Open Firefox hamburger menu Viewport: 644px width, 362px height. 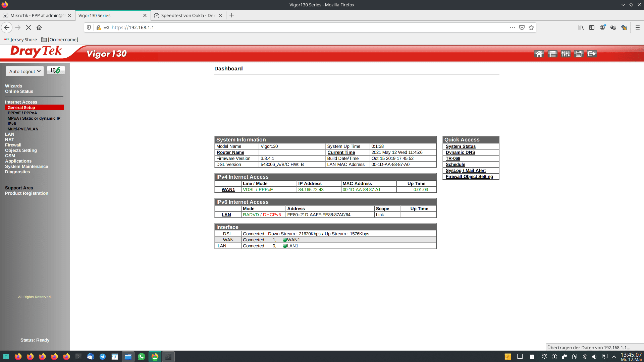click(x=638, y=27)
